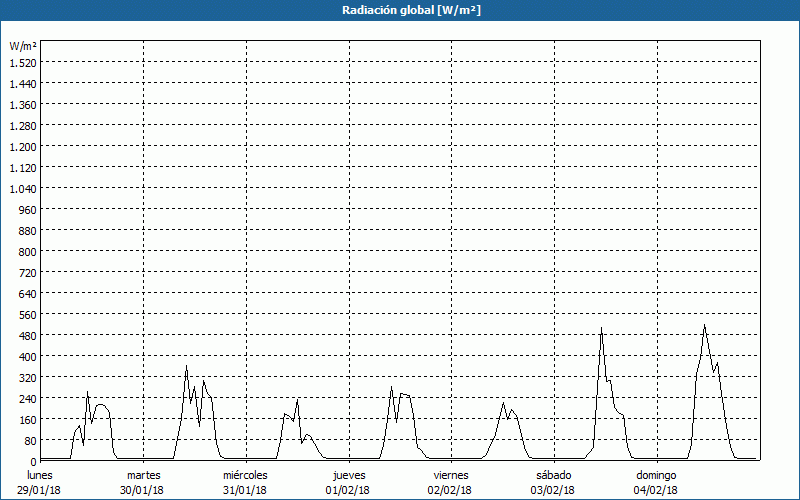The height and width of the screenshot is (500, 800).
Task: Click the date 31/01/18
Action: [245, 490]
